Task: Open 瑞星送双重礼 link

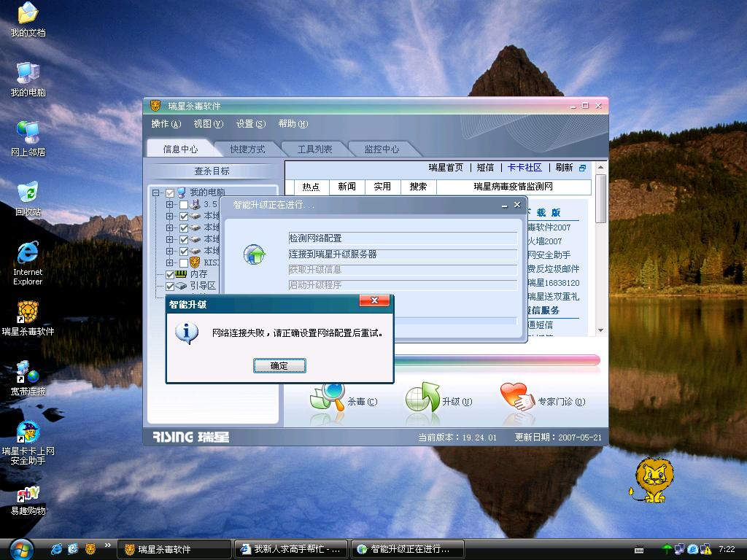Action: pos(553,297)
